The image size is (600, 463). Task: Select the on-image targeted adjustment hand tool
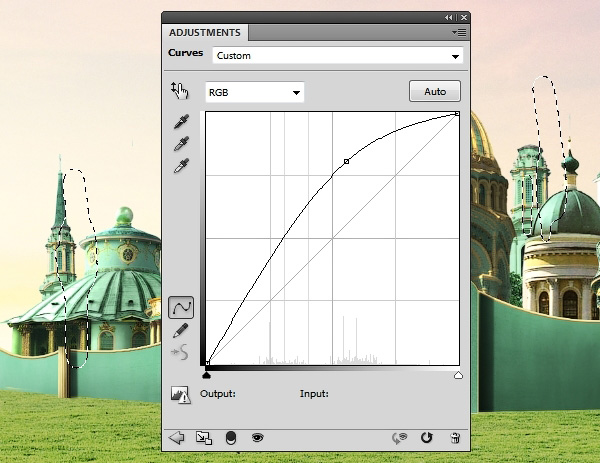180,92
